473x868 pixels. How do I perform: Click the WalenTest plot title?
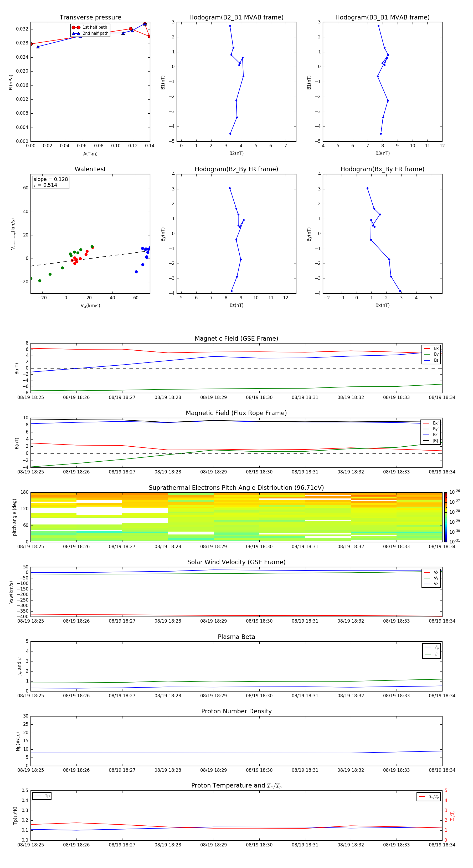point(90,169)
